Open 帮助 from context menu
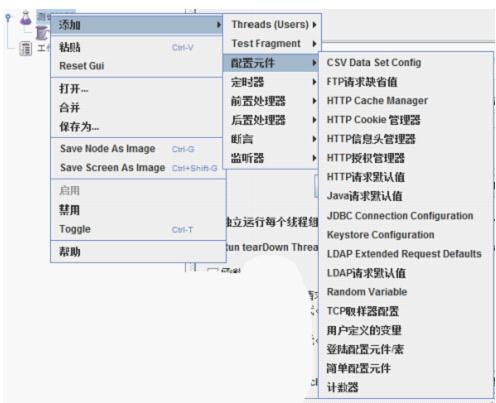This screenshot has height=403, width=496. [x=70, y=251]
